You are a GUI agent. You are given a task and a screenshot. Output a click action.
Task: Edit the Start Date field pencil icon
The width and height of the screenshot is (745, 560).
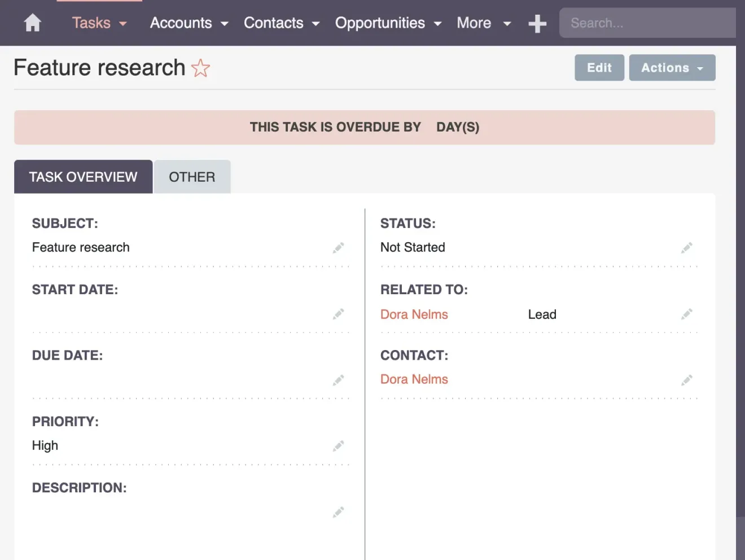[338, 314]
